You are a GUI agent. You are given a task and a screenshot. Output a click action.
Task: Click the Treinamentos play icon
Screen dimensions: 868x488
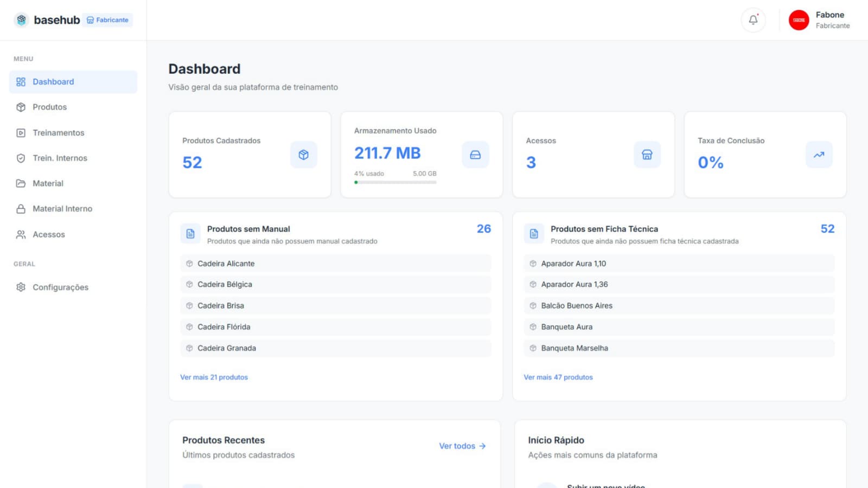(21, 133)
